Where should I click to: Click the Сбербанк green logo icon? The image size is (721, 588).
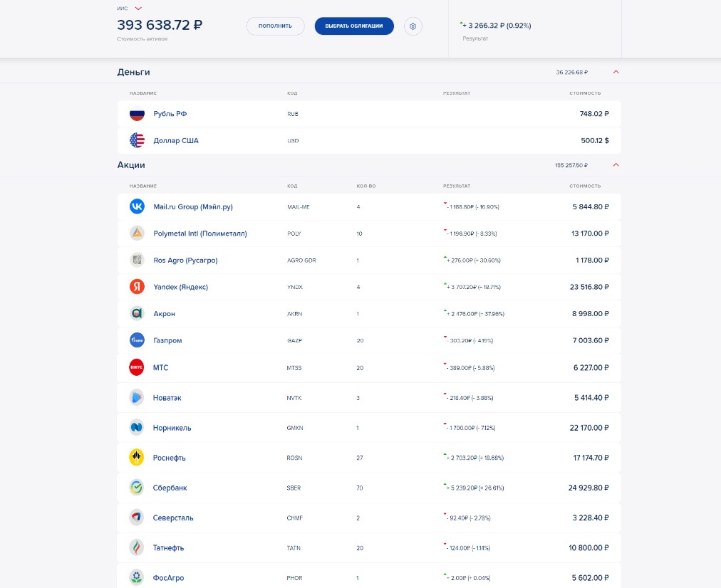click(x=137, y=488)
